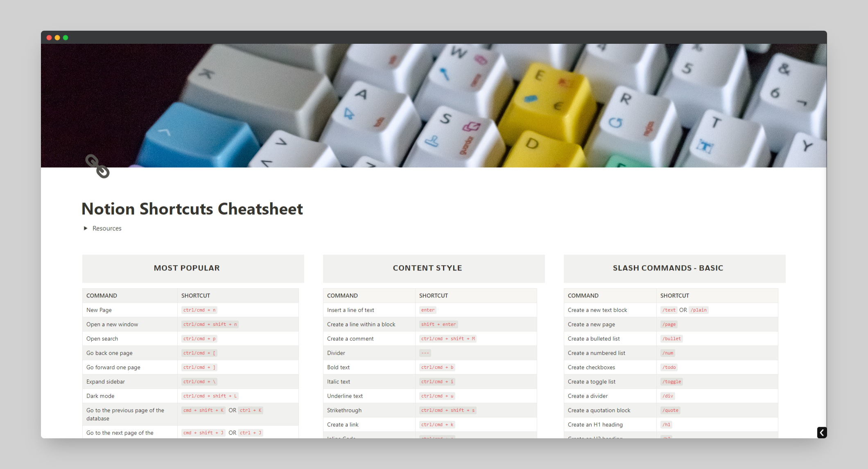Click the /page slash command badge
The height and width of the screenshot is (469, 868).
point(669,324)
